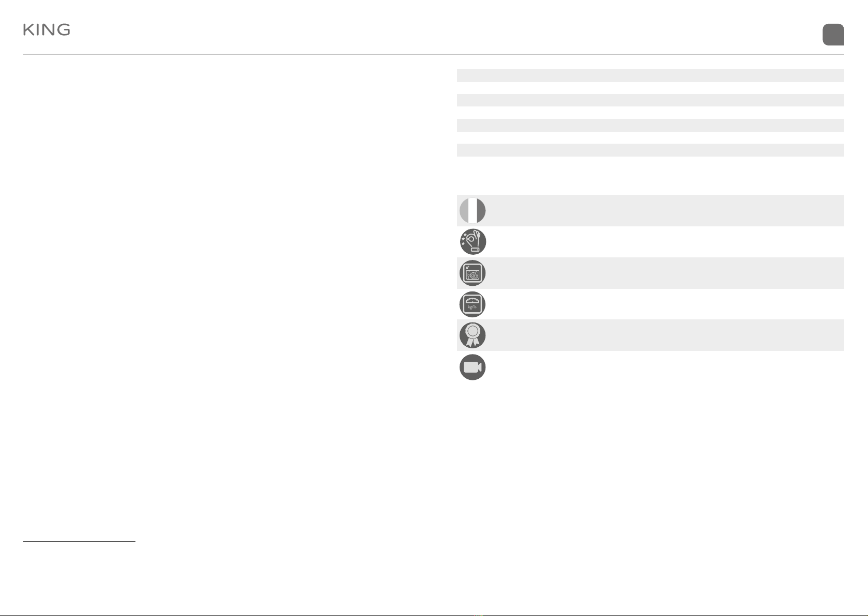Click the KING logo in the header
The image size is (868, 616).
click(x=47, y=30)
